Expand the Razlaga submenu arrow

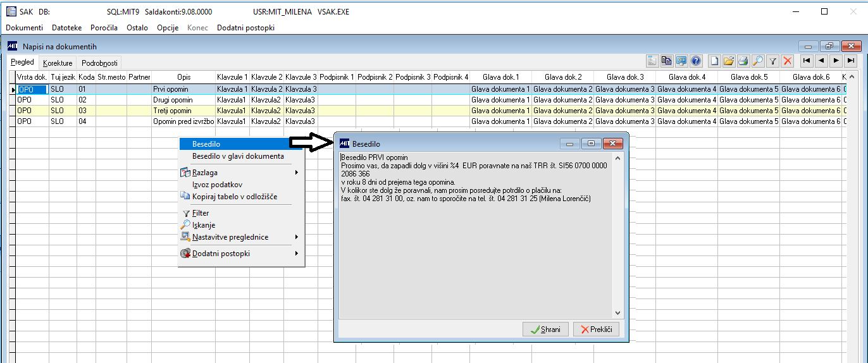point(296,173)
